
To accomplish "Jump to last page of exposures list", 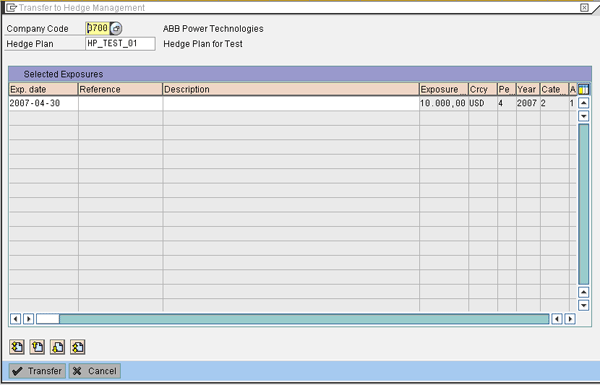I will (x=78, y=347).
